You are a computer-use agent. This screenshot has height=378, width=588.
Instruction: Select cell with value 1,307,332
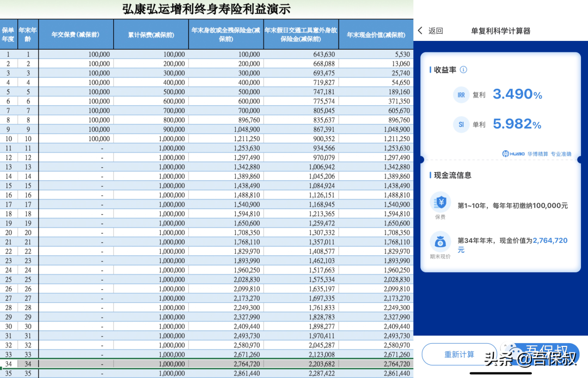(301, 233)
